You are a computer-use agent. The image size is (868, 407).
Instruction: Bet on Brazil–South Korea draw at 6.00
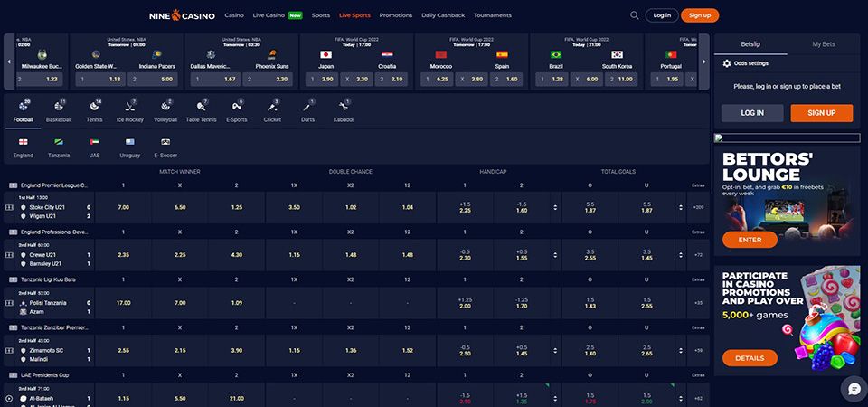pos(587,80)
